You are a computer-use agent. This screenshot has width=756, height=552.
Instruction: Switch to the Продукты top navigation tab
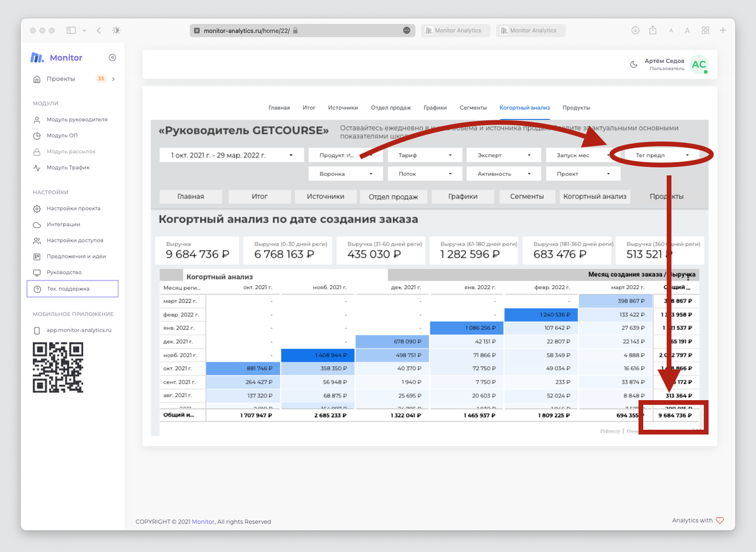pos(576,108)
